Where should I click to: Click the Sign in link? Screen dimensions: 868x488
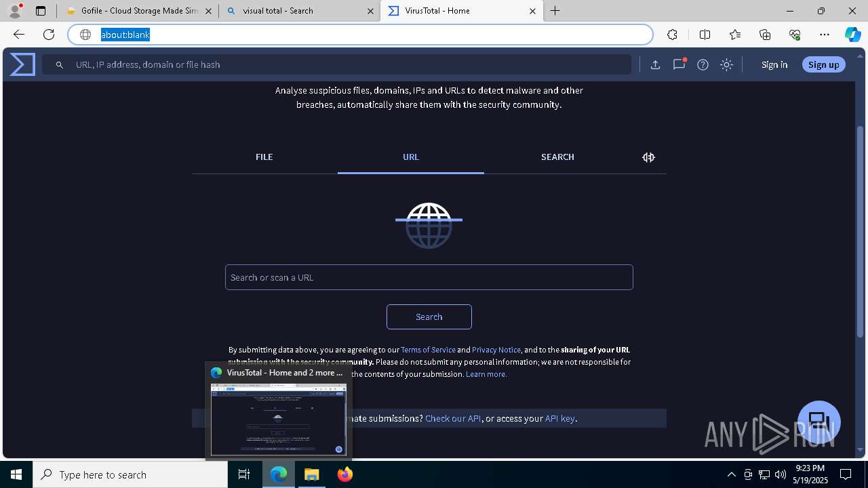pyautogui.click(x=774, y=64)
